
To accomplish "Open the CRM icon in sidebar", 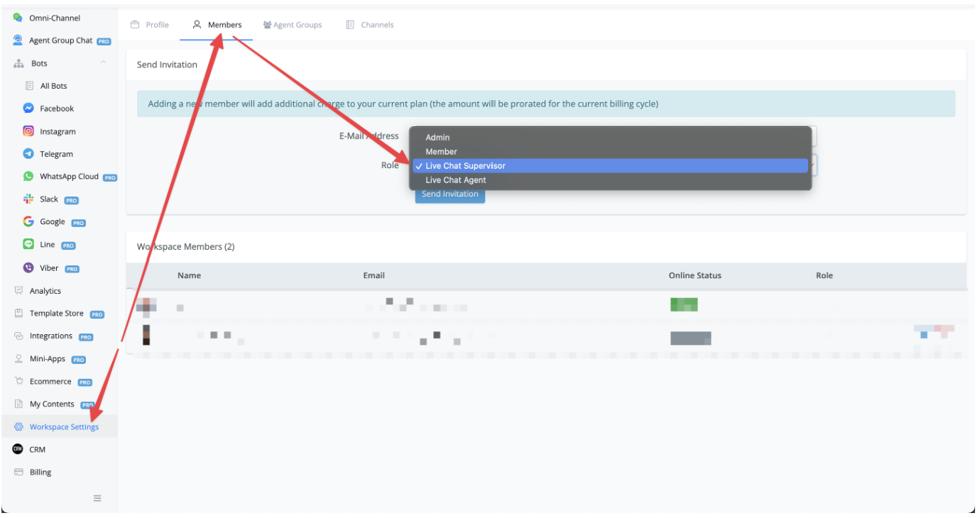I will (18, 449).
